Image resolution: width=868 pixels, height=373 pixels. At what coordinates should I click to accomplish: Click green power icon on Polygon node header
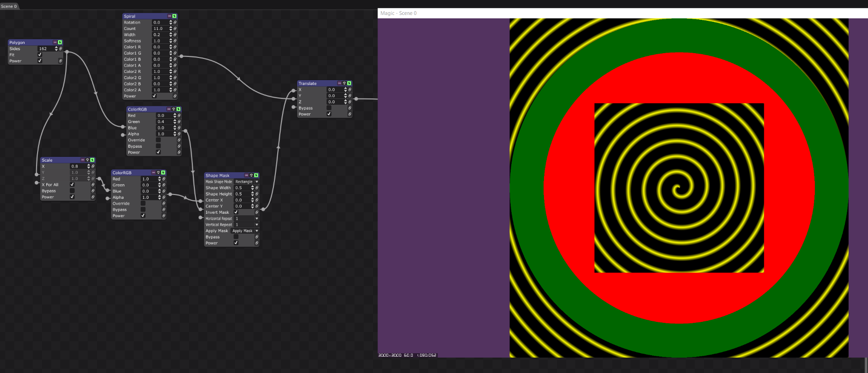point(60,42)
